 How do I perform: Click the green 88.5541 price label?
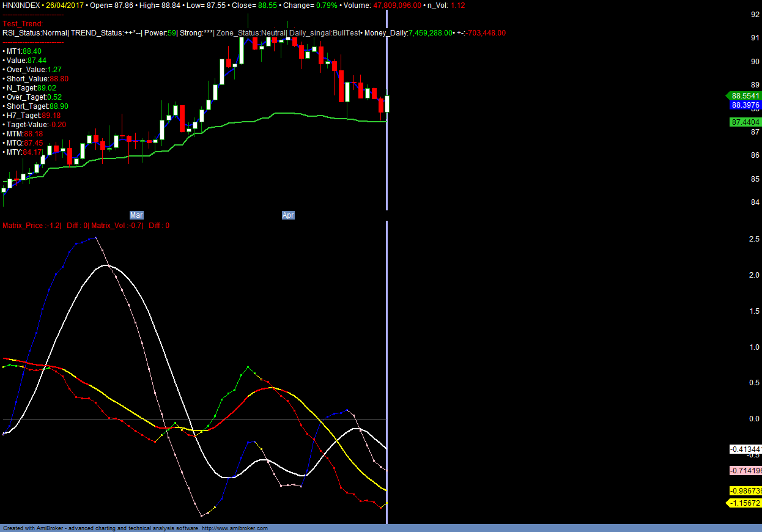click(745, 96)
